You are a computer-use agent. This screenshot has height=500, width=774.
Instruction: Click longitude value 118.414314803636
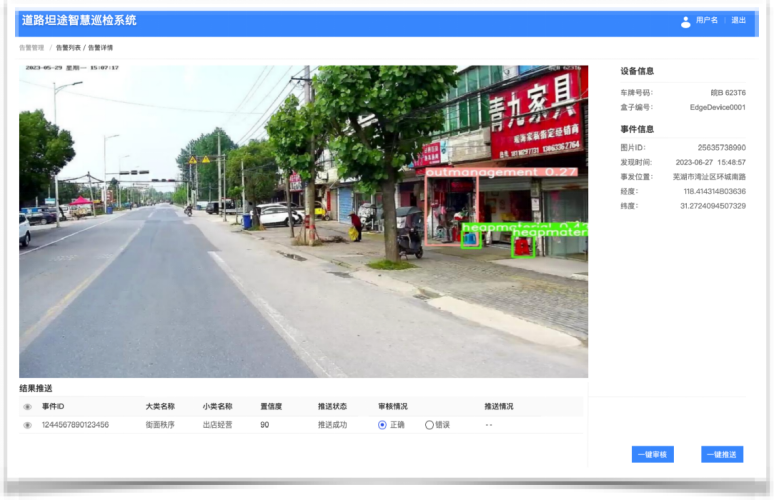(x=715, y=192)
